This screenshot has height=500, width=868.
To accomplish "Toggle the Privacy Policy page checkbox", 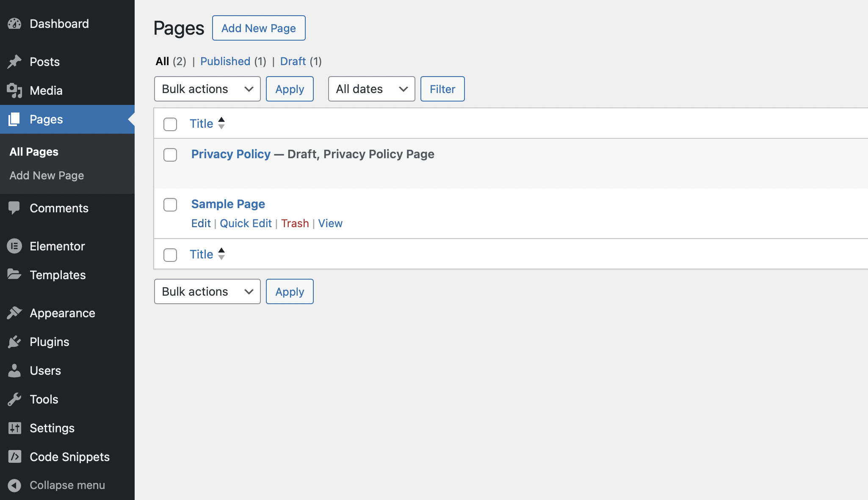I will [170, 155].
